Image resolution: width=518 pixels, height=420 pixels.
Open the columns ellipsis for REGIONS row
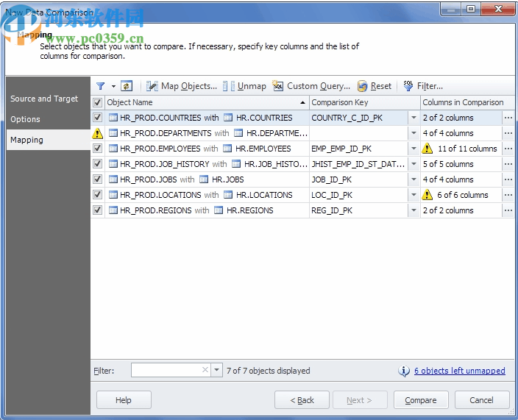508,210
